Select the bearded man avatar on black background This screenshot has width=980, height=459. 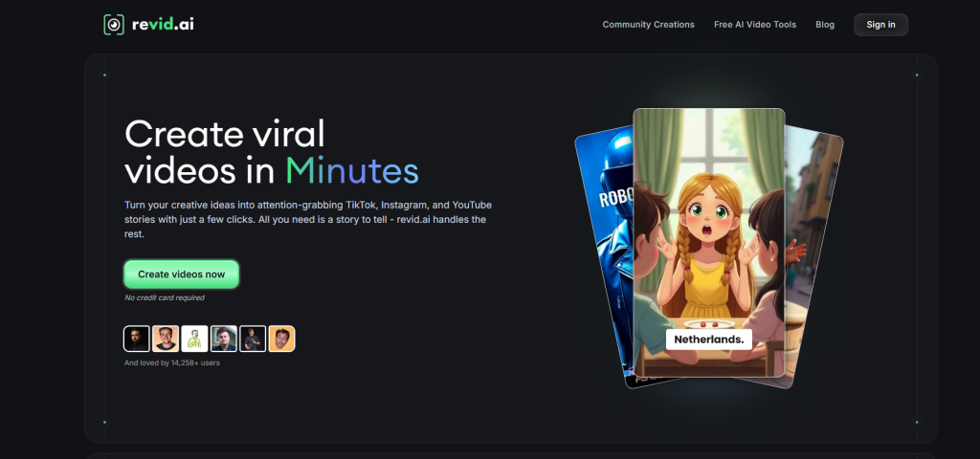coord(136,339)
